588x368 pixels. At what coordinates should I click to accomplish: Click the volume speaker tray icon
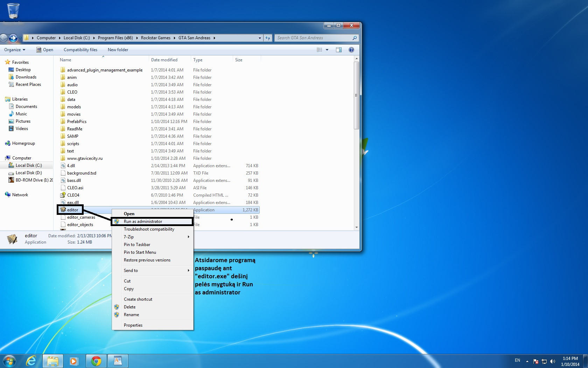coord(553,361)
